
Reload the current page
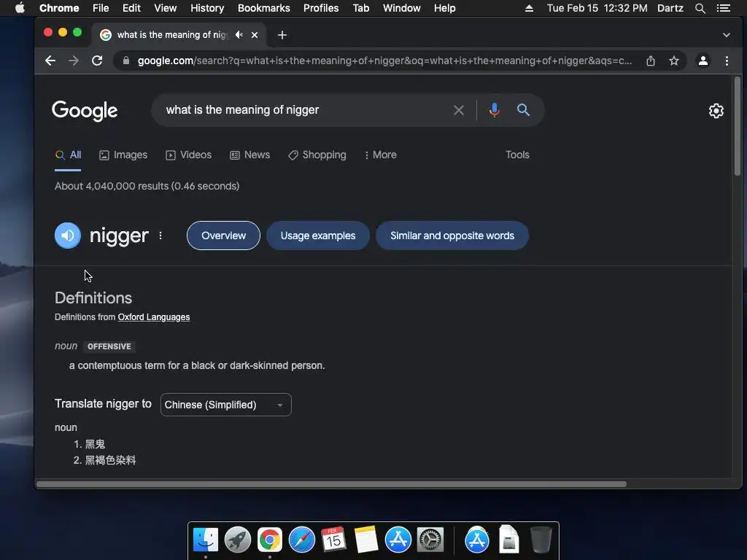click(x=97, y=61)
